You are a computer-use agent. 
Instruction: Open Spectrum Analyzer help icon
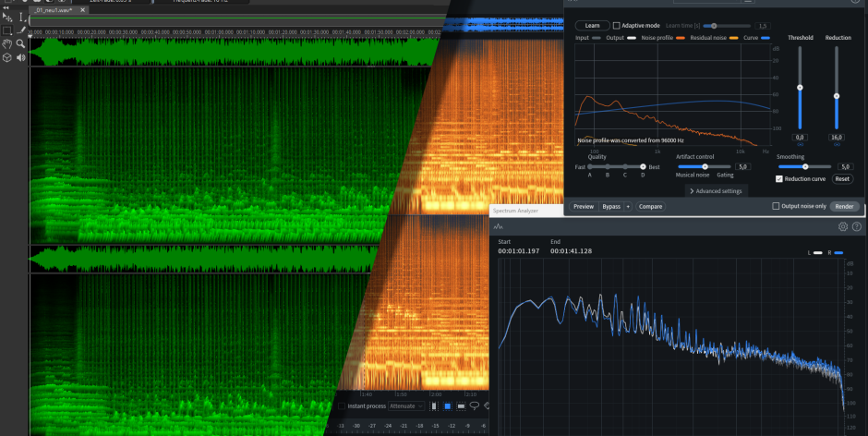[x=857, y=226]
